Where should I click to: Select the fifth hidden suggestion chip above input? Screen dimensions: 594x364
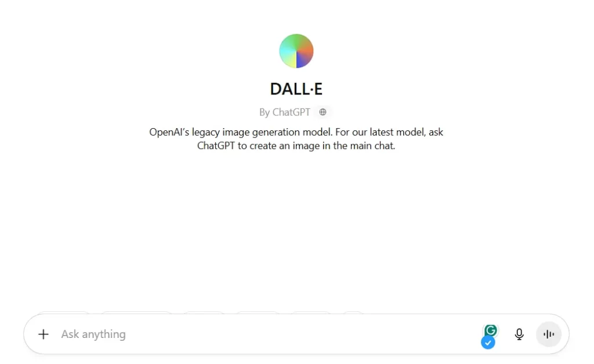click(x=311, y=312)
